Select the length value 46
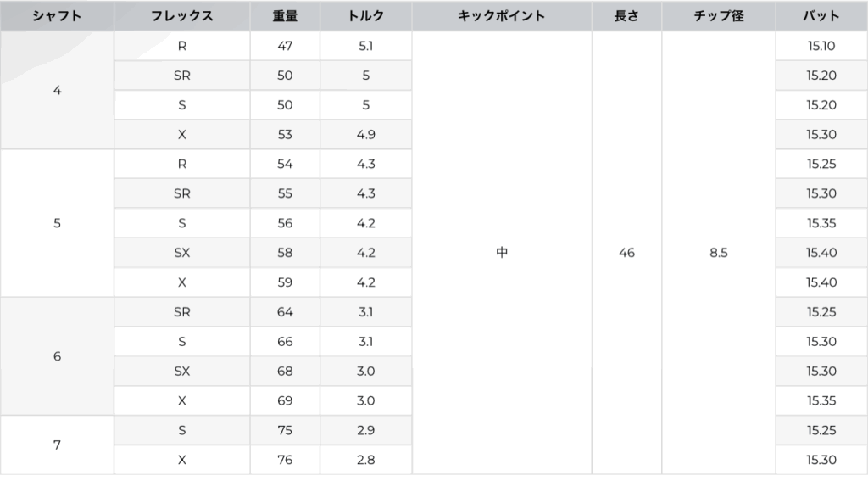 (626, 253)
